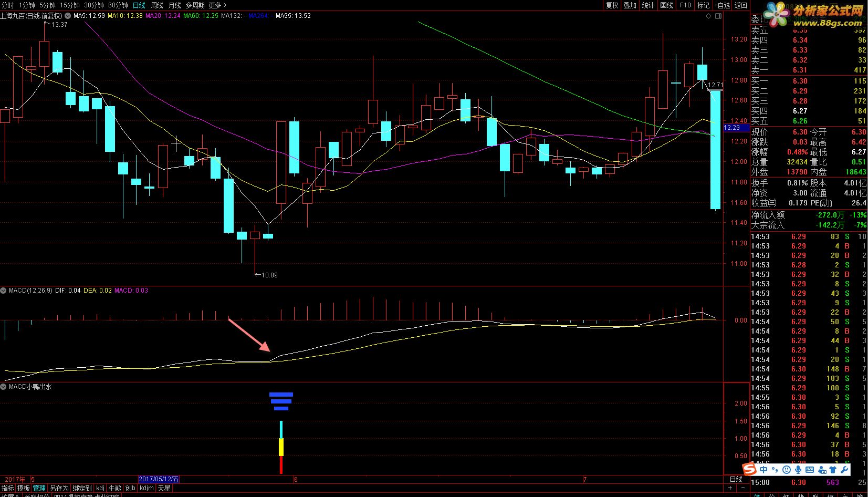Click the 复权 button
The width and height of the screenshot is (868, 497).
tap(612, 5)
